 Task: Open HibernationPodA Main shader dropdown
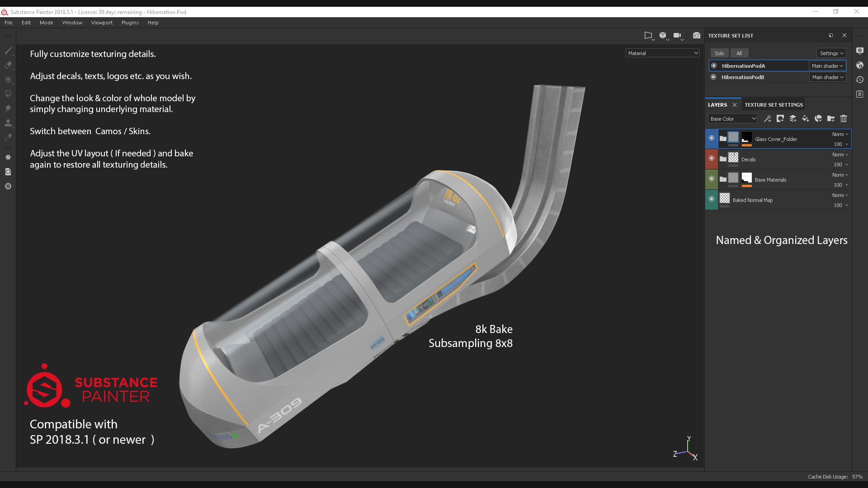pos(827,66)
